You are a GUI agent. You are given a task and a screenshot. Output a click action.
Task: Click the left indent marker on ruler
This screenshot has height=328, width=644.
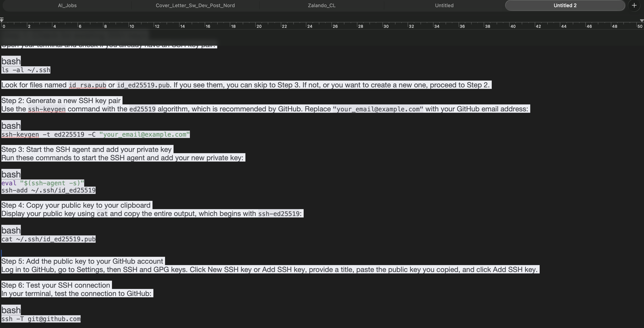pos(2,20)
